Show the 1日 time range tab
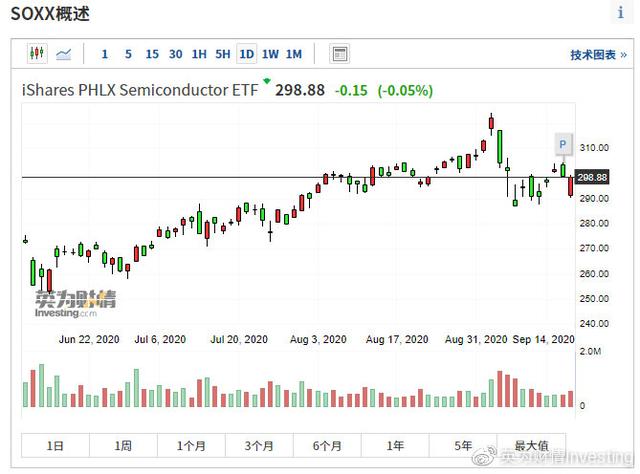 56,445
